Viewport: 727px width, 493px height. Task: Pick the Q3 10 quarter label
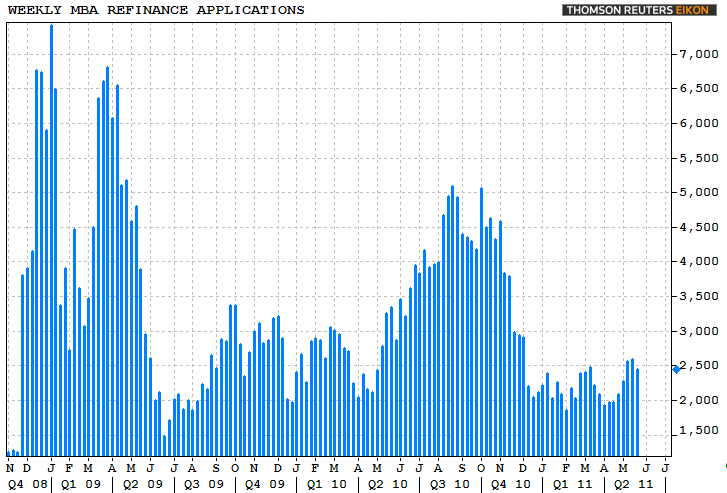pos(450,485)
